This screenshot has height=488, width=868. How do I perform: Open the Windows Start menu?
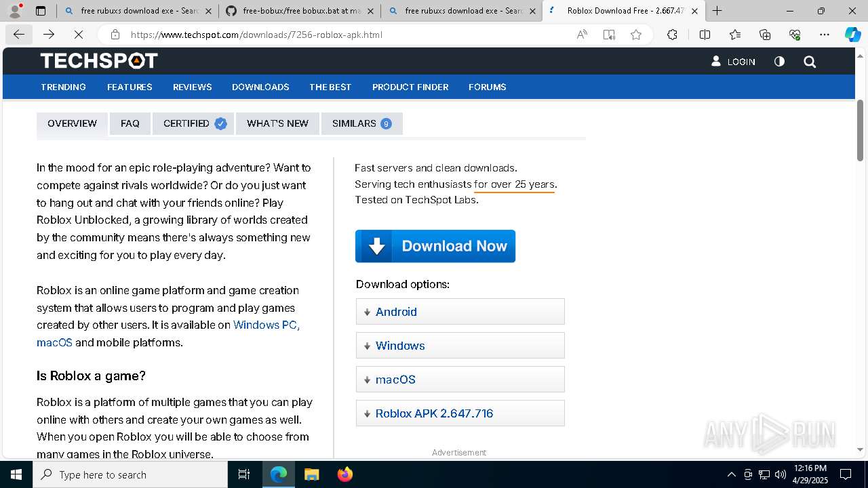(16, 474)
